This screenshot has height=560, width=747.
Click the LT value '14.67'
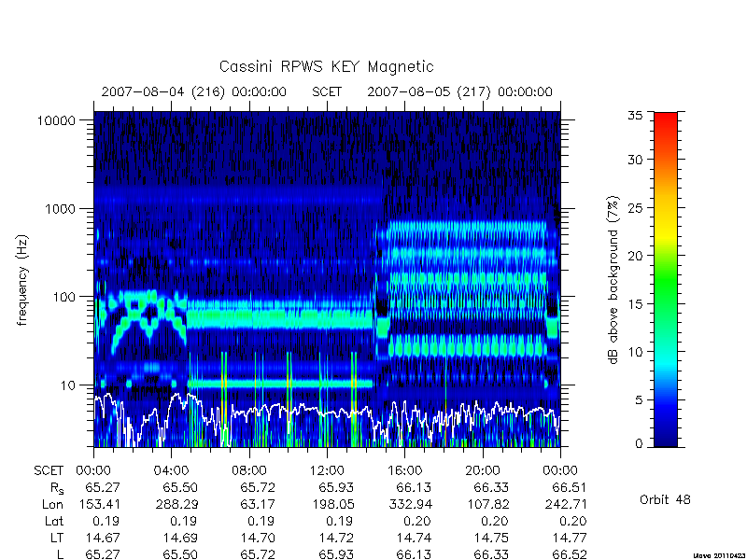click(x=103, y=538)
